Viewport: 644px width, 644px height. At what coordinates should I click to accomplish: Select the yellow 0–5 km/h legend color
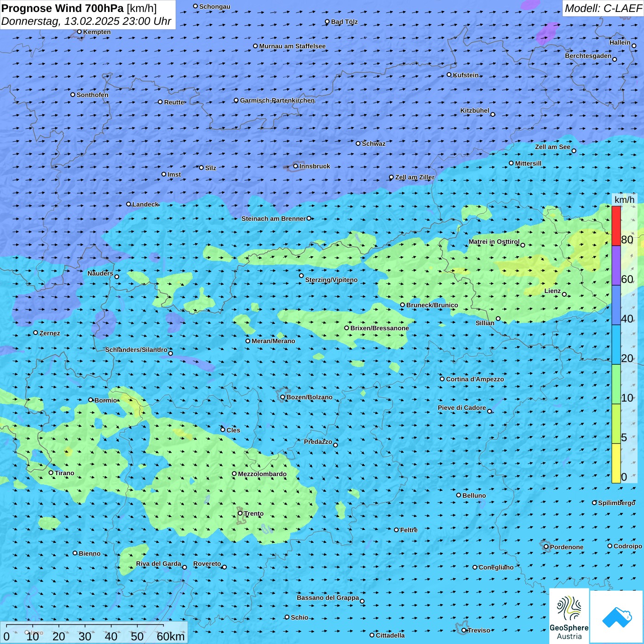pos(616,464)
